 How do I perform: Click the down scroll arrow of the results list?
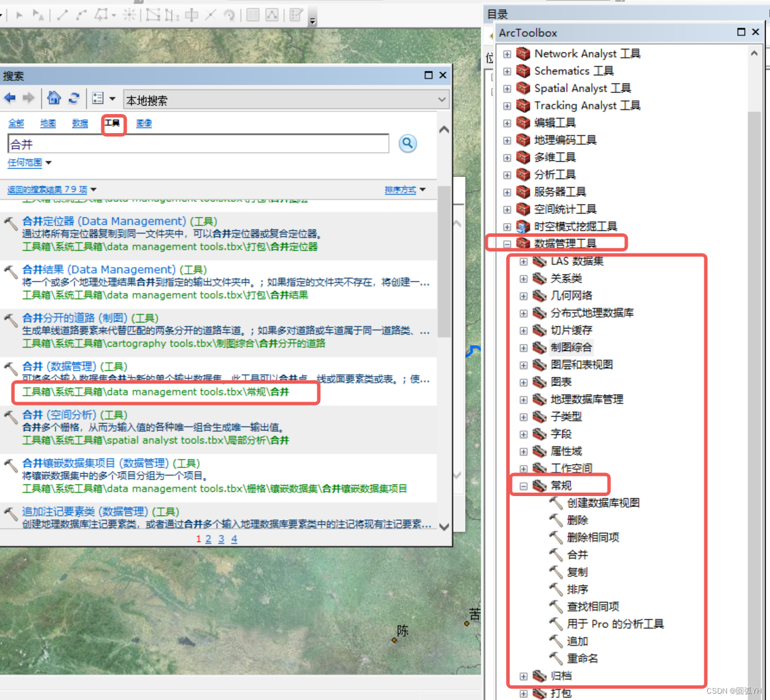tap(444, 527)
